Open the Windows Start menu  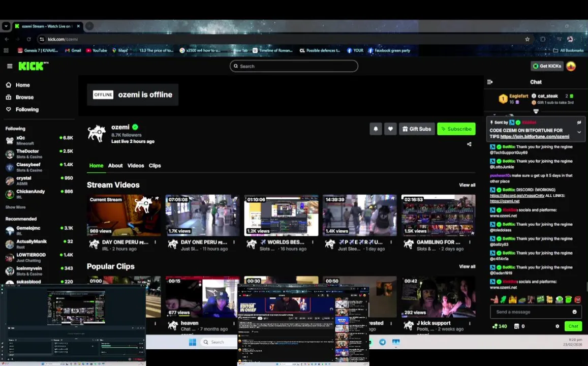point(193,342)
